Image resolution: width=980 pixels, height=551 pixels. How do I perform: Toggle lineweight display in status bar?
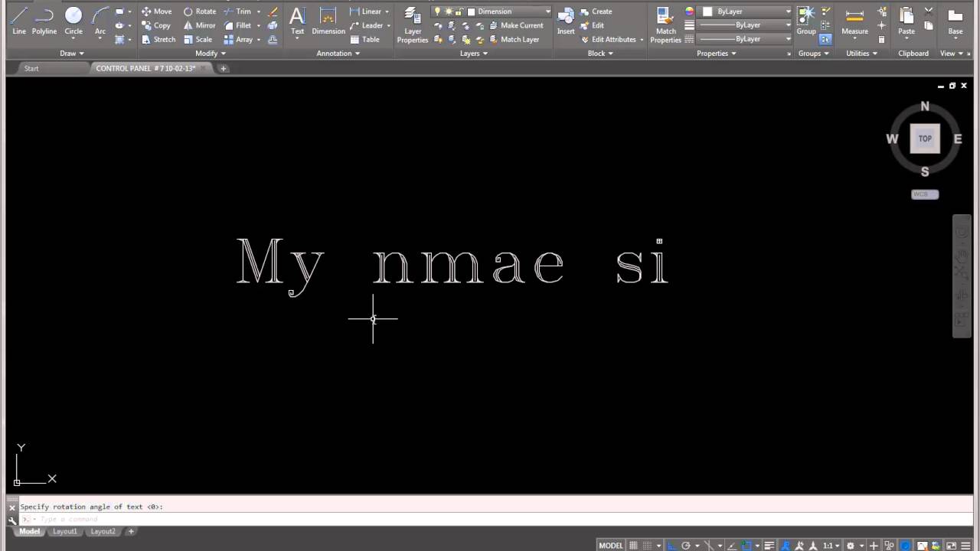click(769, 546)
